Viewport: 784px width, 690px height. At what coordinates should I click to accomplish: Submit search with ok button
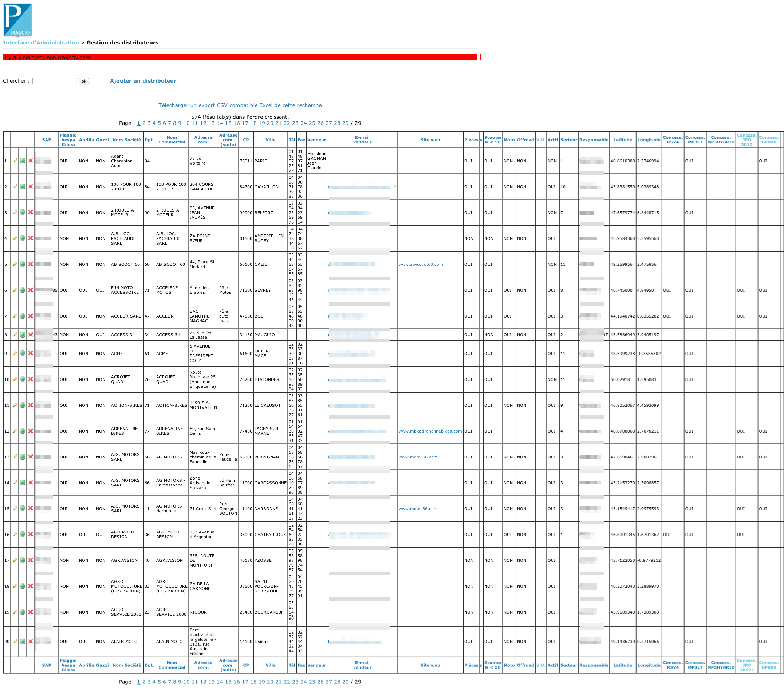tap(84, 81)
